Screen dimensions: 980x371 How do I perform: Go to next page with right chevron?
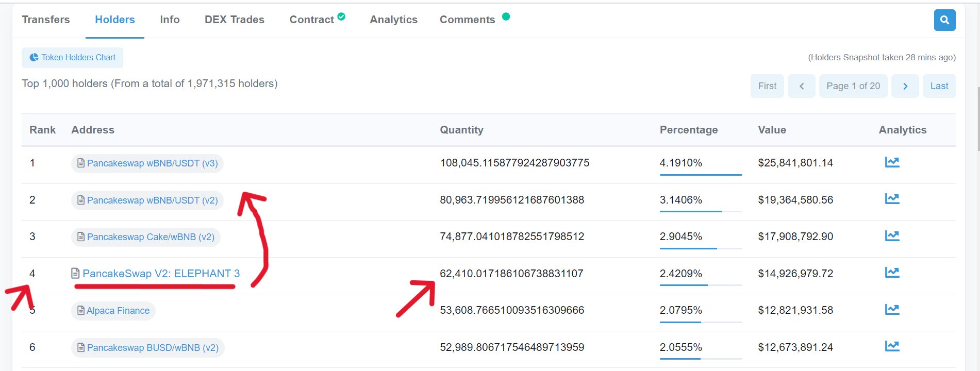[905, 86]
